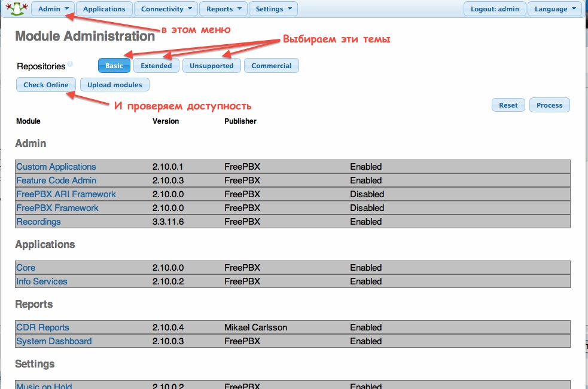The height and width of the screenshot is (389, 588).
Task: Toggle the Commercial repository button
Action: coord(271,66)
